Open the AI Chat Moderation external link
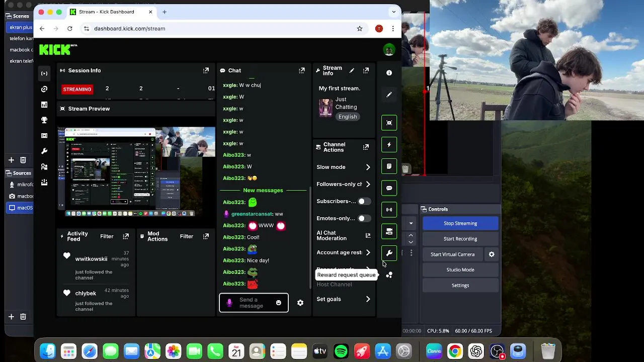 coord(368,235)
